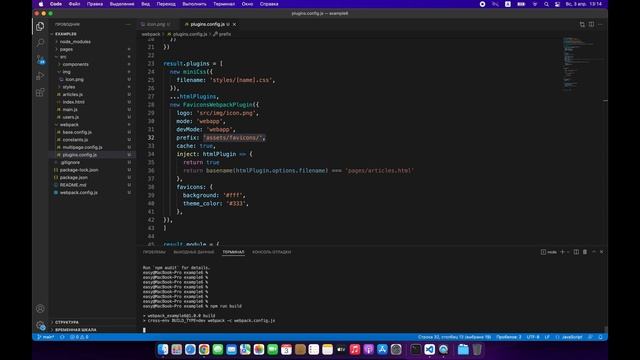Change line ending via LF status item
The image size is (640, 360).
(547, 337)
